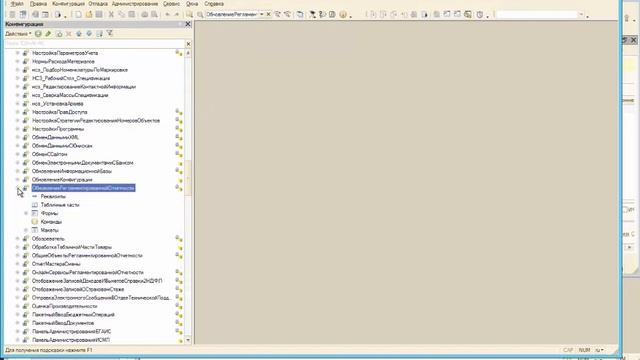Click the Save toolbar icon
The height and width of the screenshot is (360, 640).
pyautogui.click(x=99, y=14)
